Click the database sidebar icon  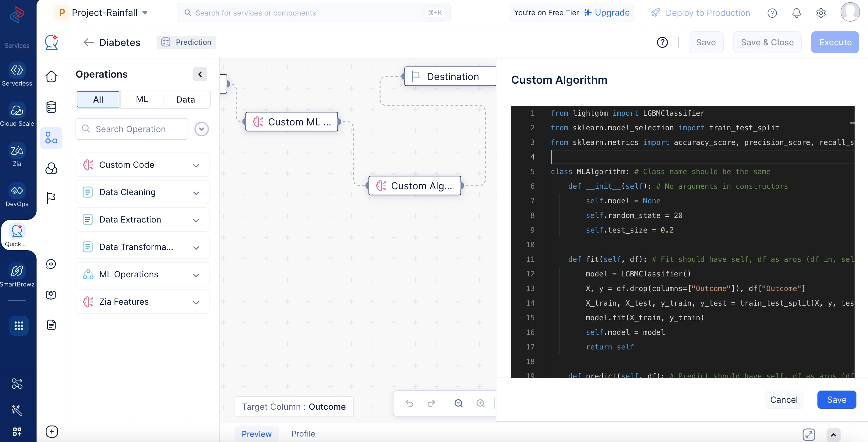point(51,107)
